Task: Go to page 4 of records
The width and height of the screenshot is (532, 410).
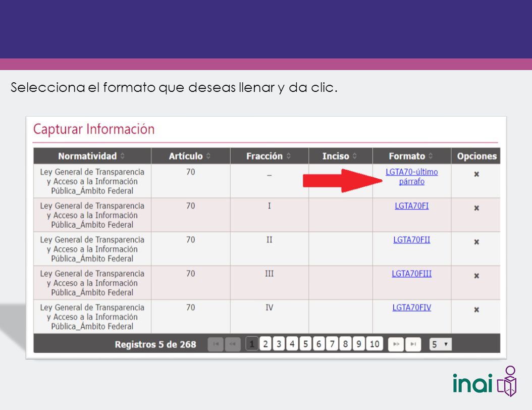Action: (292, 344)
